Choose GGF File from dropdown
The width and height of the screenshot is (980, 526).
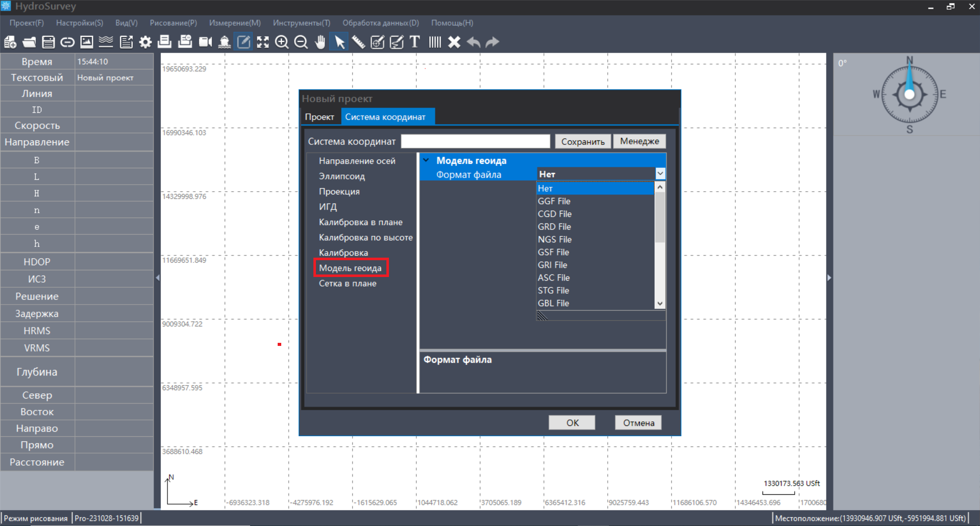pyautogui.click(x=595, y=201)
